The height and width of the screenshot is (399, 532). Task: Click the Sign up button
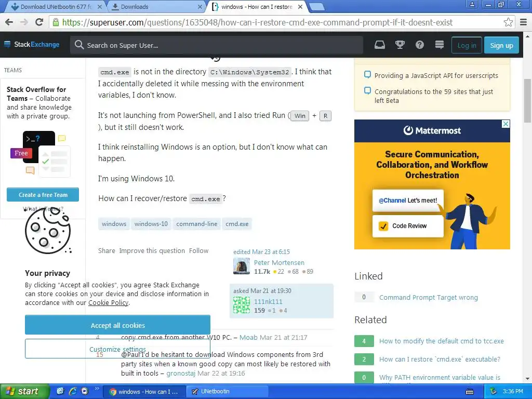click(x=501, y=45)
